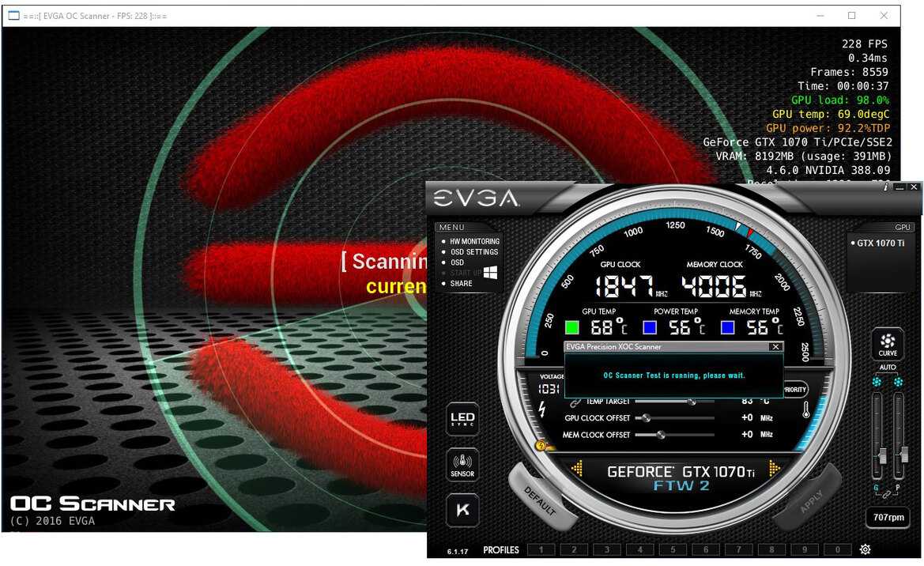Click the 6.1.17 version label
Image resolution: width=924 pixels, height=566 pixels.
(x=458, y=552)
